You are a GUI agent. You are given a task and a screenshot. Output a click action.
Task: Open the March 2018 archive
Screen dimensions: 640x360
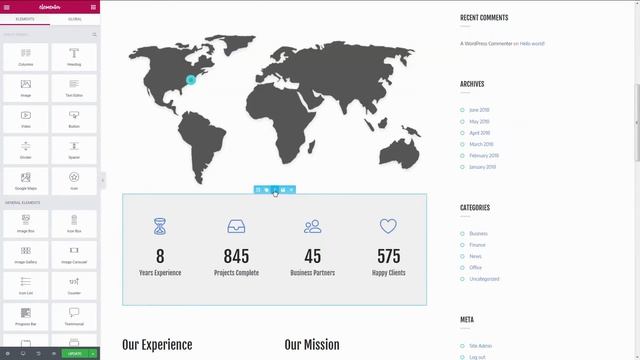point(481,144)
